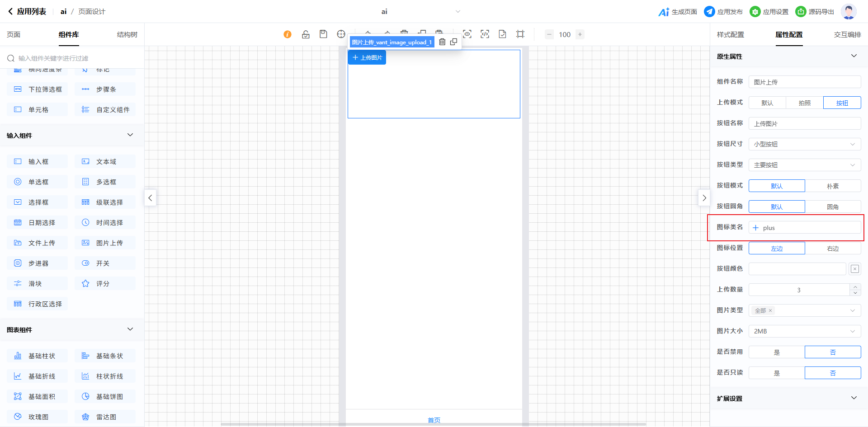Viewport: 868px width, 427px height.
Task: Click the 源码导出 export icon
Action: [x=801, y=12]
